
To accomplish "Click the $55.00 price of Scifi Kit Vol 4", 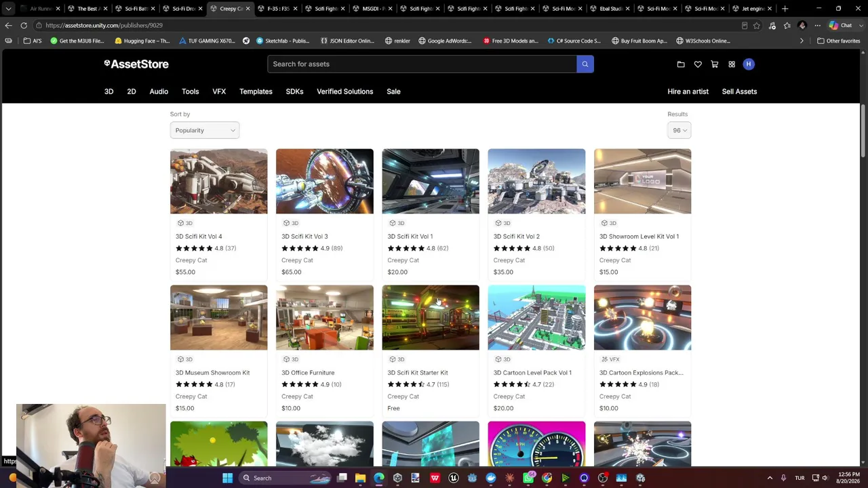I will click(185, 272).
